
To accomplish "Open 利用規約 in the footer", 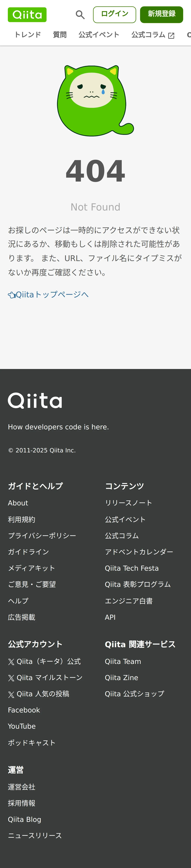I will (22, 519).
